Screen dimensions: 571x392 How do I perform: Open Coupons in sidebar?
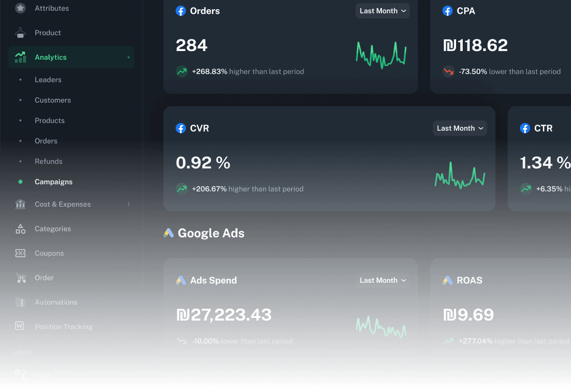coord(49,253)
